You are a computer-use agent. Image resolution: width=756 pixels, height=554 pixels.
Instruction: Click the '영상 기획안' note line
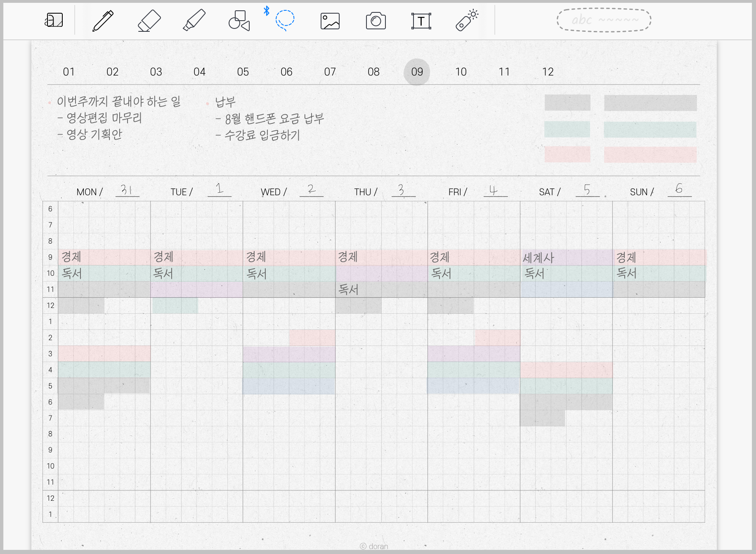pyautogui.click(x=90, y=134)
